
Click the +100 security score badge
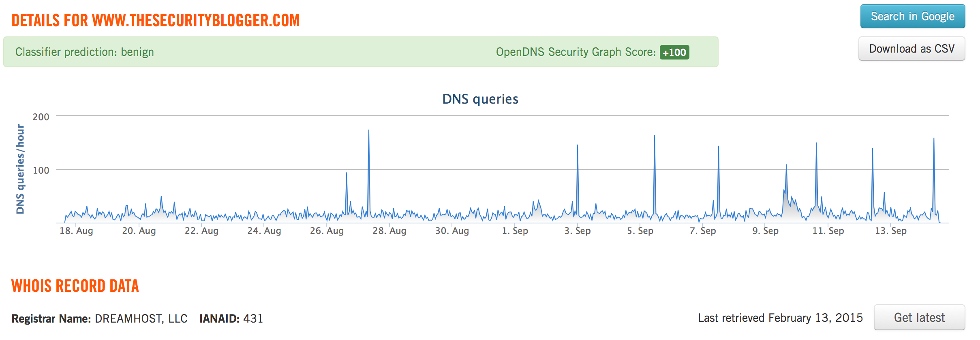pyautogui.click(x=674, y=52)
